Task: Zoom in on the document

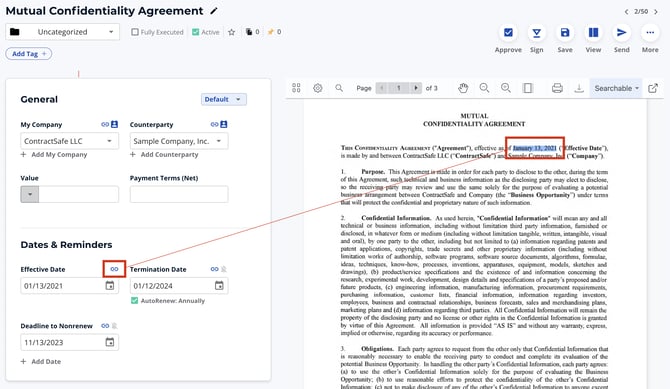Action: coord(506,88)
